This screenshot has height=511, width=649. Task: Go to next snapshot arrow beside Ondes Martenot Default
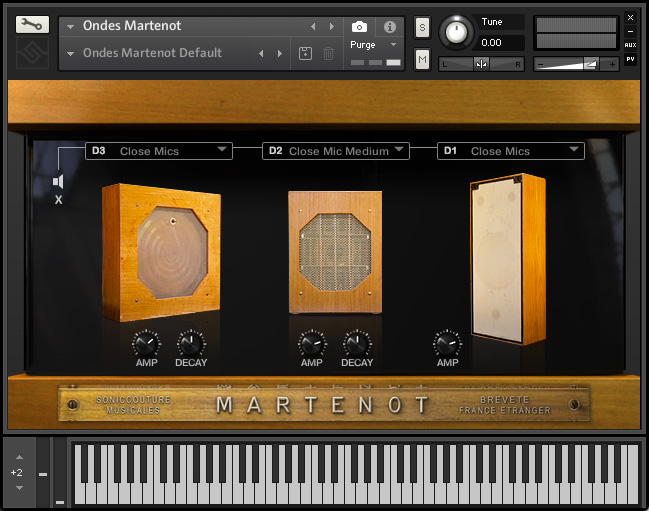tap(280, 53)
